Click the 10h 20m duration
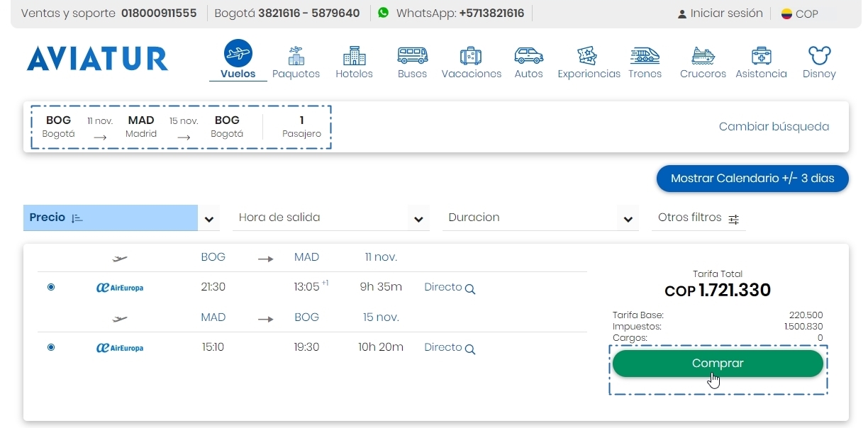The height and width of the screenshot is (428, 868). [x=381, y=347]
